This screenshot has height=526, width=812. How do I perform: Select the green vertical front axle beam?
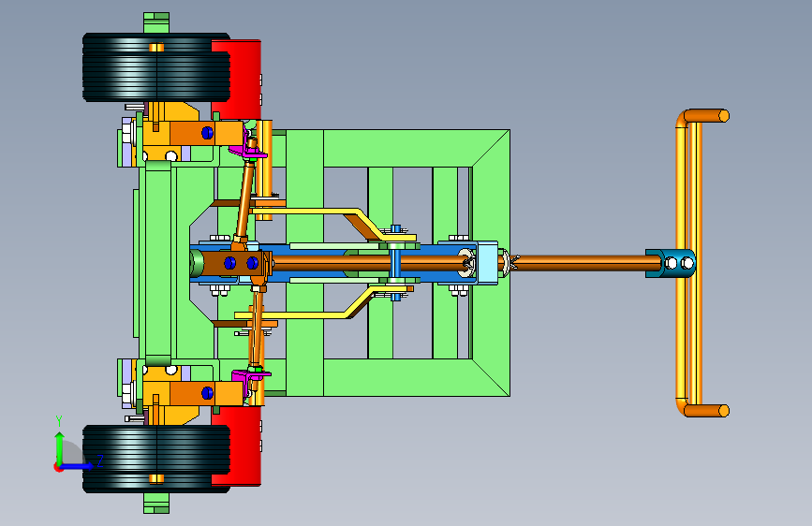(x=158, y=263)
